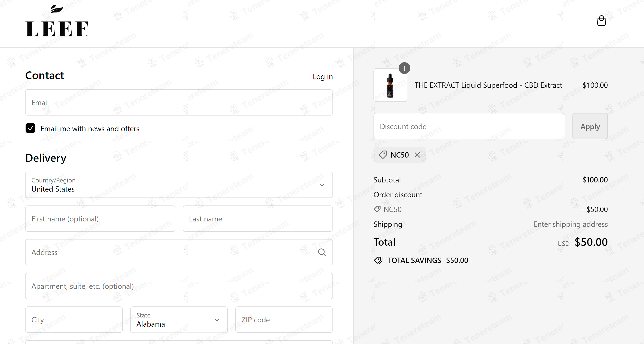Image resolution: width=644 pixels, height=344 pixels.
Task: Click the product price $100.00
Action: (x=595, y=85)
